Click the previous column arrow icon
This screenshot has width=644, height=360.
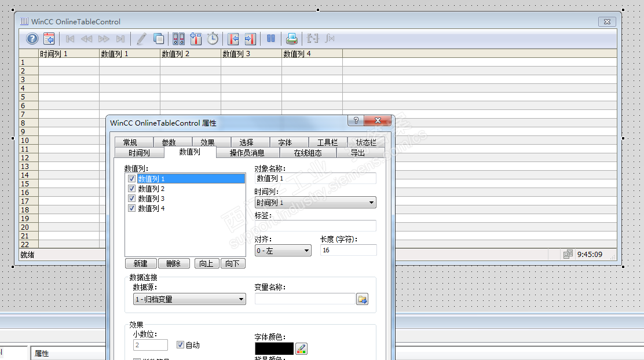pos(233,39)
